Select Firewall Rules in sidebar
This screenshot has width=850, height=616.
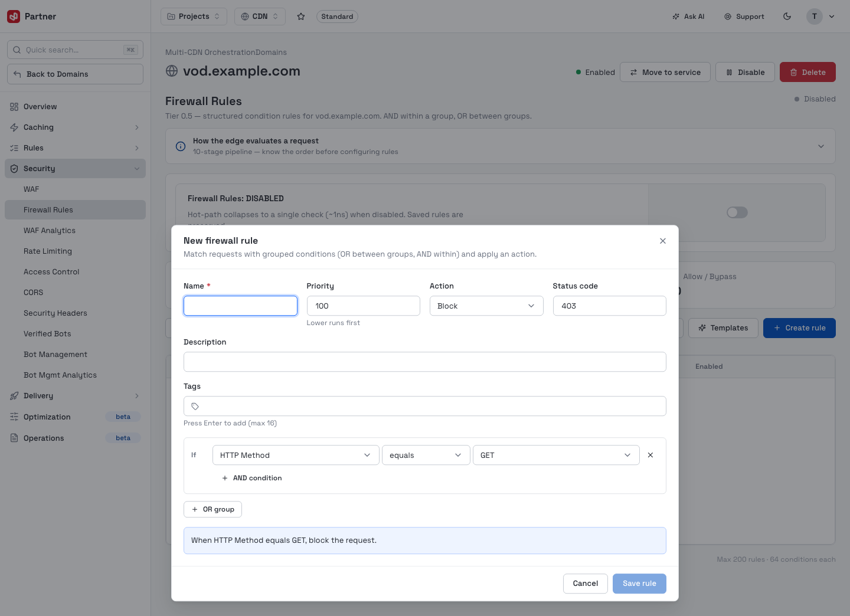pyautogui.click(x=75, y=210)
